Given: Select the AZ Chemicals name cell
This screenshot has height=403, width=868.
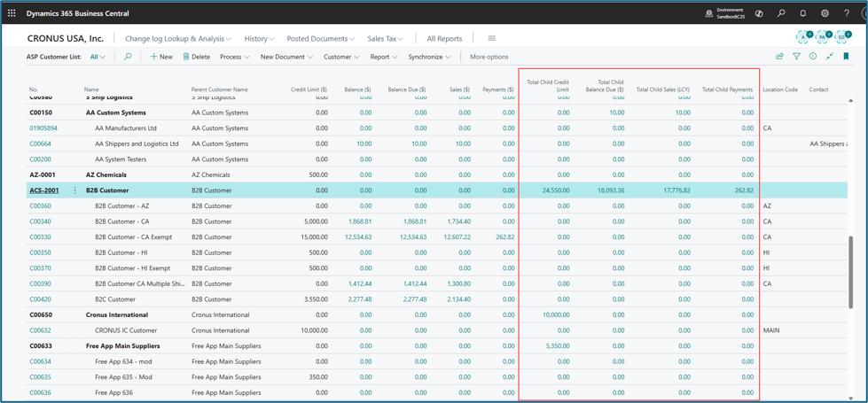Looking at the screenshot, I should (106, 174).
